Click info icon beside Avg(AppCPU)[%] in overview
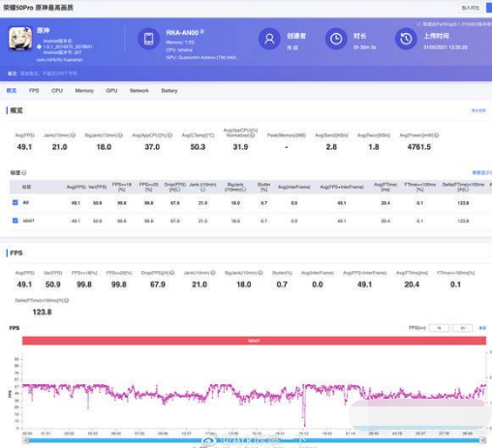Image resolution: width=492 pixels, height=448 pixels. pos(169,135)
